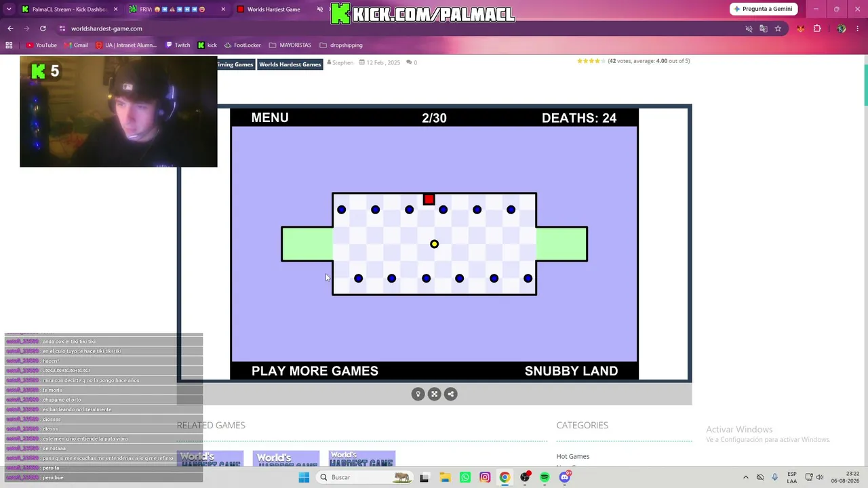
Task: Expand the system tray hidden icons chevron
Action: (x=746, y=477)
